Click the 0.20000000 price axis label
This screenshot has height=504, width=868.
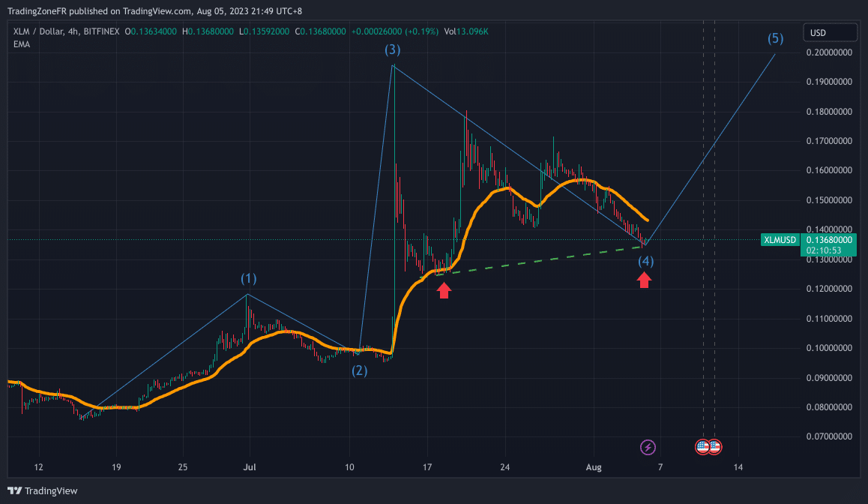coord(829,52)
